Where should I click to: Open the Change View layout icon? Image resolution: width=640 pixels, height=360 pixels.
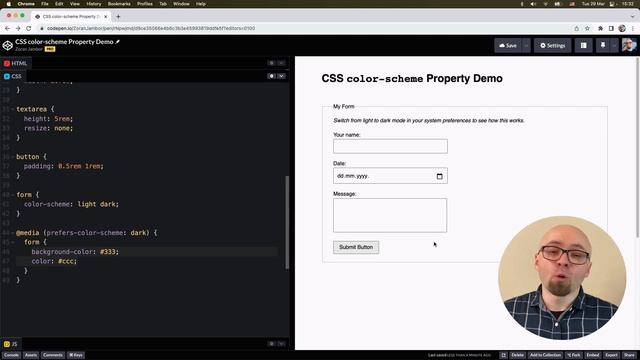[583, 45]
